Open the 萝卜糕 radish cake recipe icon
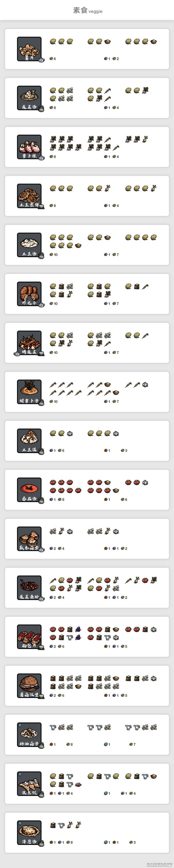174x868 pixels. coord(29,147)
